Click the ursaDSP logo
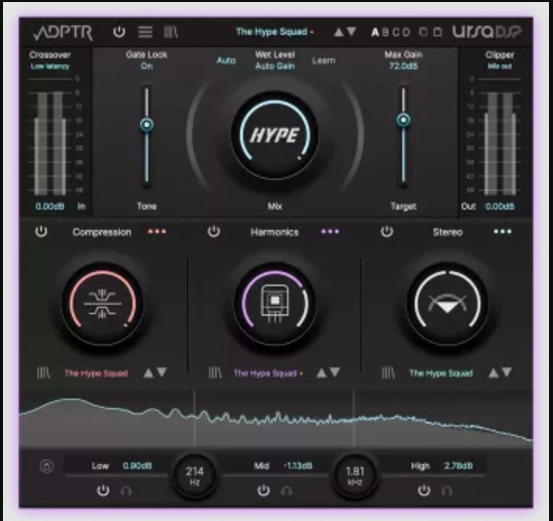Image resolution: width=553 pixels, height=521 pixels. point(487,32)
